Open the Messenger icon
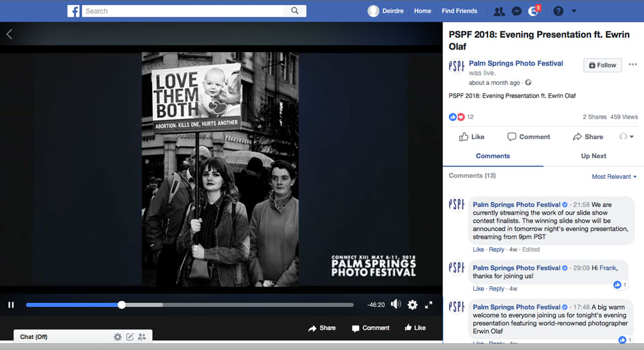The height and width of the screenshot is (350, 644). click(x=516, y=11)
